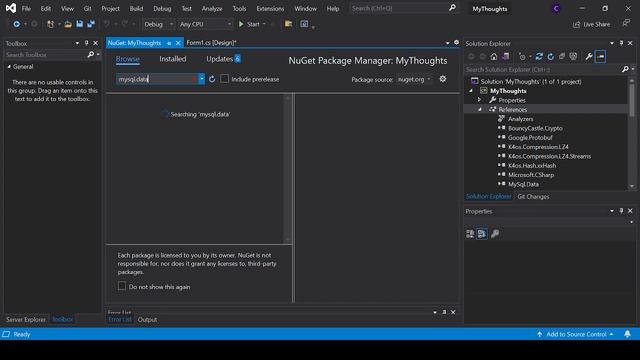Toggle the preview selected items icon
The height and width of the screenshot is (360, 640).
coord(600,56)
